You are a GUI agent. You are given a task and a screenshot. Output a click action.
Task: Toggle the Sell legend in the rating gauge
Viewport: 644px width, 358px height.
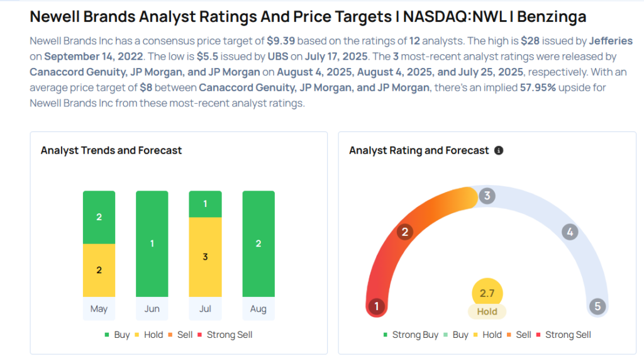518,335
